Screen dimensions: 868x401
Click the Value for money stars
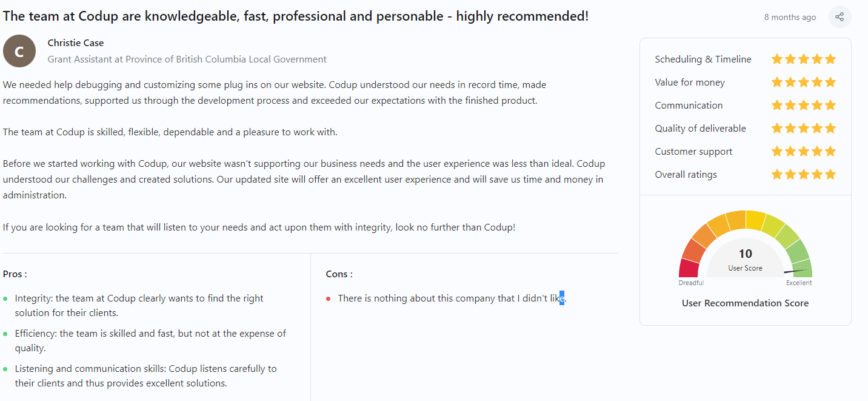click(x=803, y=82)
